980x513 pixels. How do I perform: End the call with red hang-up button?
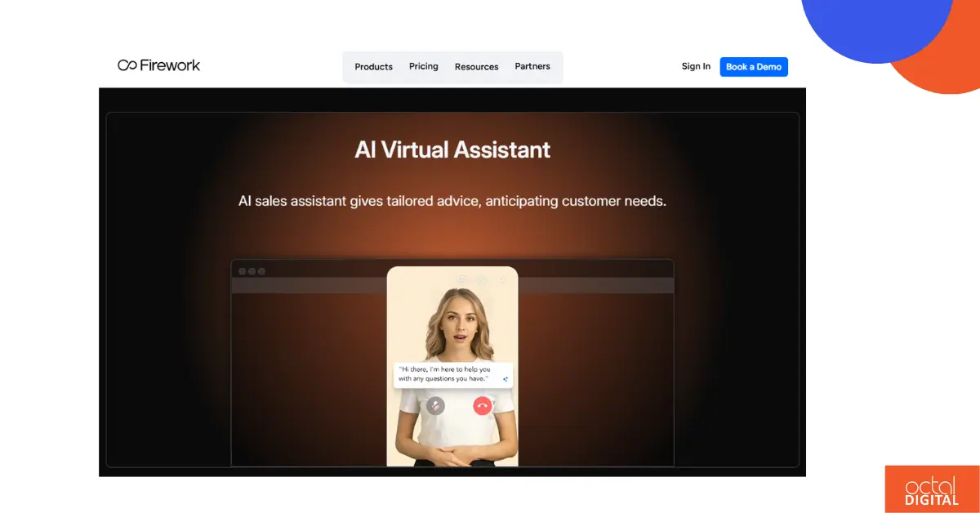tap(482, 405)
